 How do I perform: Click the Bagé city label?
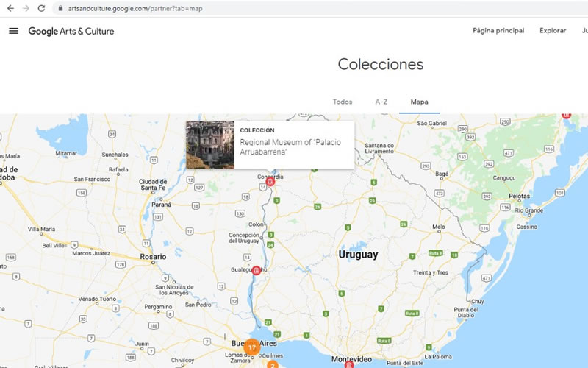tap(442, 174)
